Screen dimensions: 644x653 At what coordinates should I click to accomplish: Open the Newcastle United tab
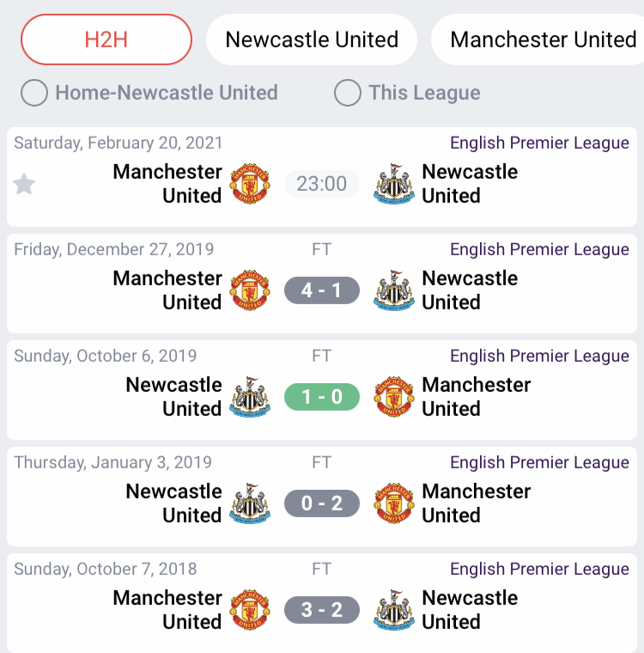tap(312, 40)
